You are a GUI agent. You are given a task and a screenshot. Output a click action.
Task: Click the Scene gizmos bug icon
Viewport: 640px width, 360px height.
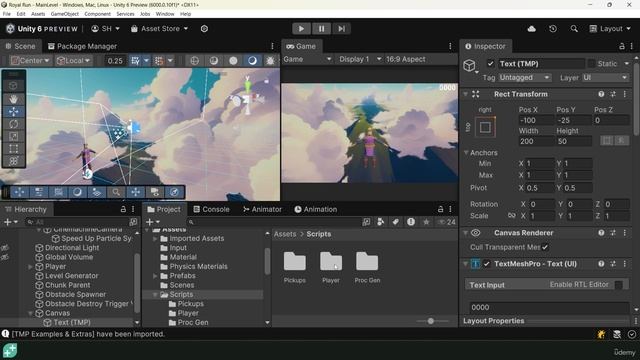coord(270,61)
